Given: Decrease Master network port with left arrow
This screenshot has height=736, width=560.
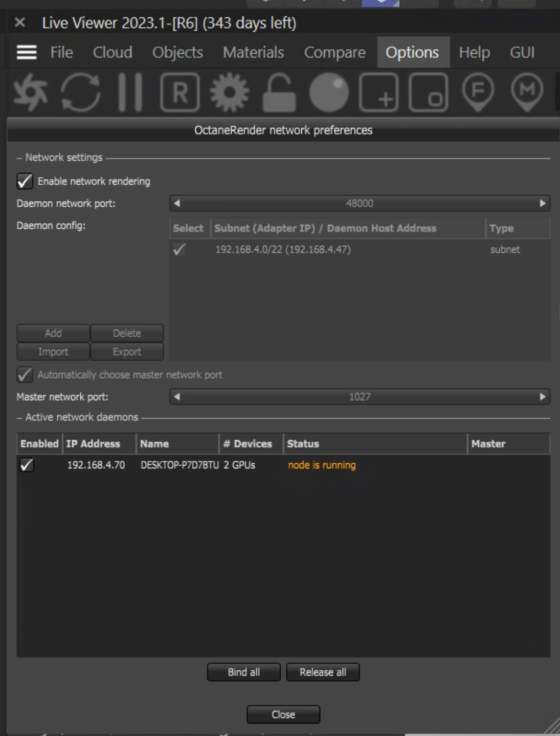Looking at the screenshot, I should (177, 397).
